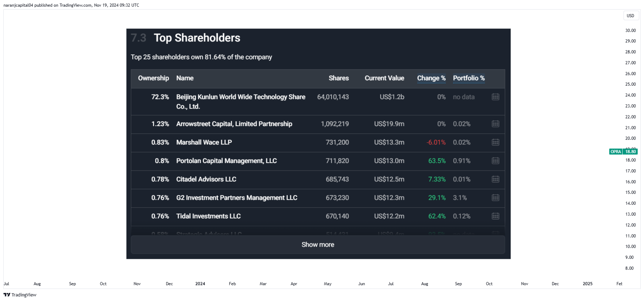Click the 29.1% change value

tap(437, 198)
